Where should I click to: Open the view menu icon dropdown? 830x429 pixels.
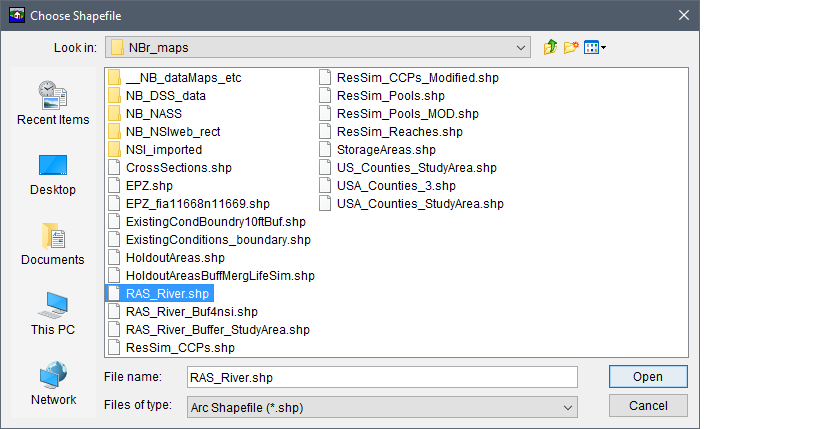pos(596,47)
